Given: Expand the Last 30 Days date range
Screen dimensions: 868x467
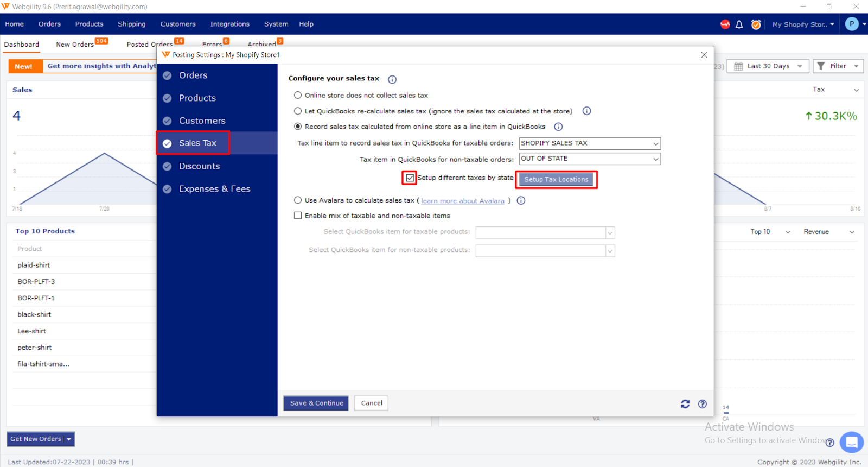Looking at the screenshot, I should click(x=768, y=66).
